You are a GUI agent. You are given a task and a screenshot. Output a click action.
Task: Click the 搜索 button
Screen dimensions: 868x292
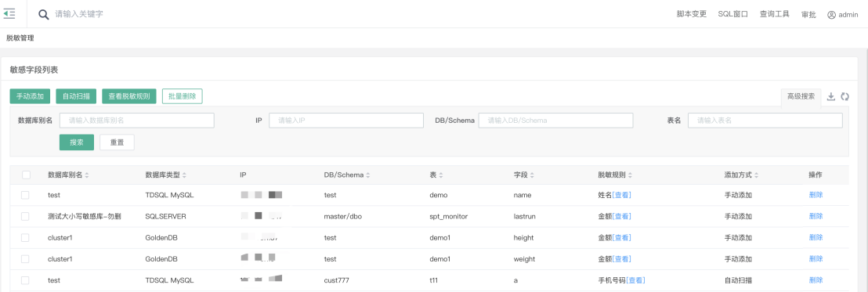(x=77, y=142)
